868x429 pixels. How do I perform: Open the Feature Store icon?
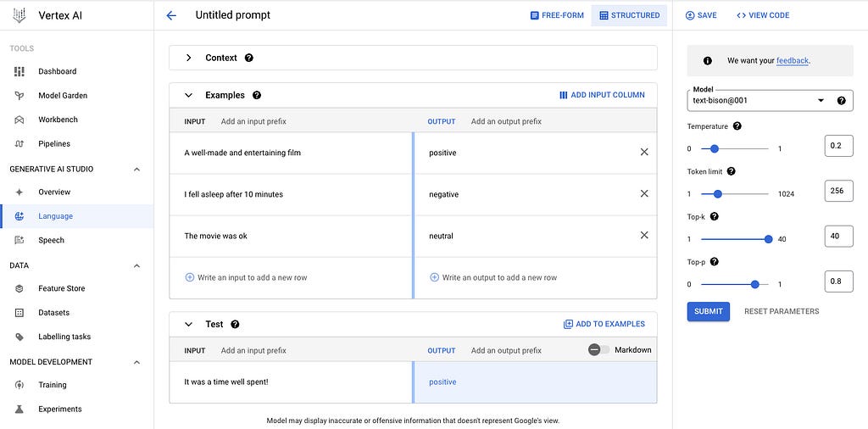19,288
